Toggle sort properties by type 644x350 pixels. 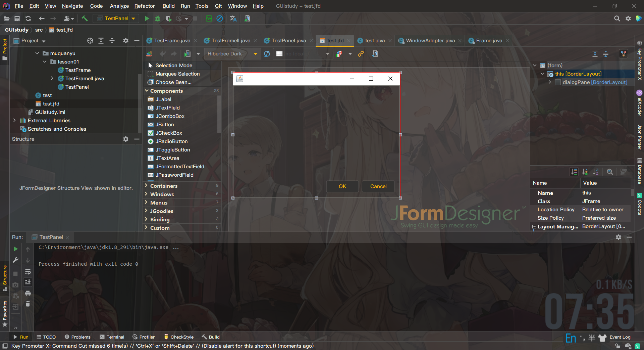[x=585, y=172]
